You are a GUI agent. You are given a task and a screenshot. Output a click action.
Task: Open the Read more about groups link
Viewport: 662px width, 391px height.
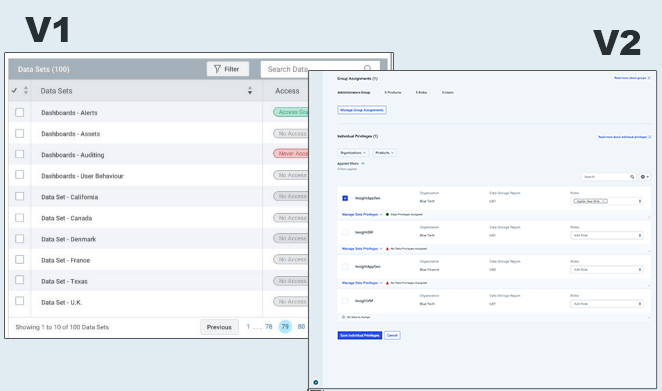[x=632, y=78]
